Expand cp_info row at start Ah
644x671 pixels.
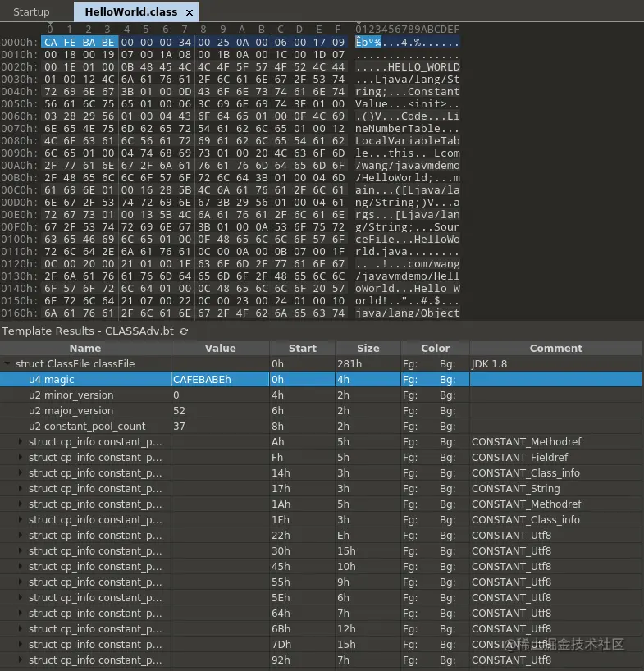tap(21, 441)
